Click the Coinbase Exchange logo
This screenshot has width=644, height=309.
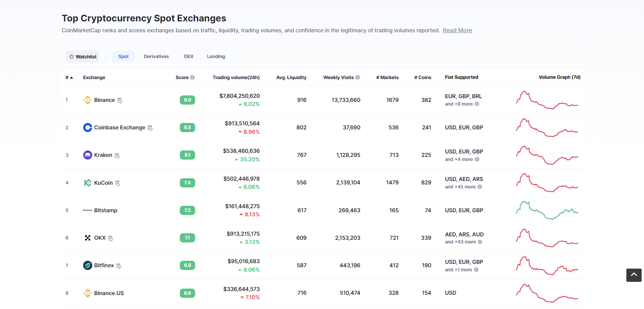click(88, 127)
